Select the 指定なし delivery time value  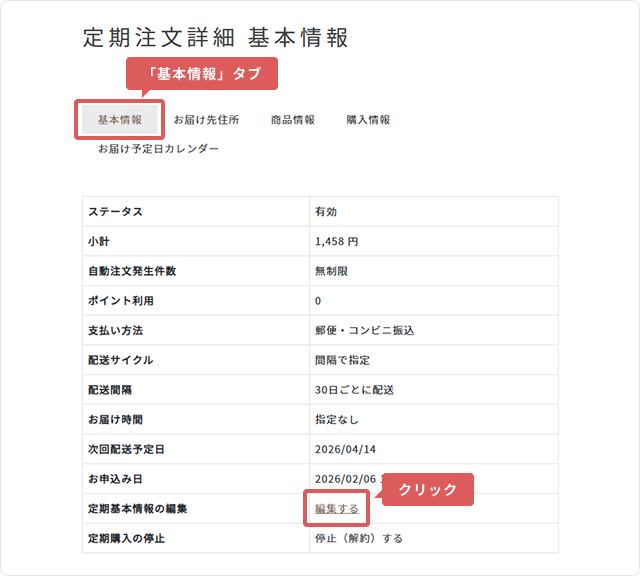(336, 420)
